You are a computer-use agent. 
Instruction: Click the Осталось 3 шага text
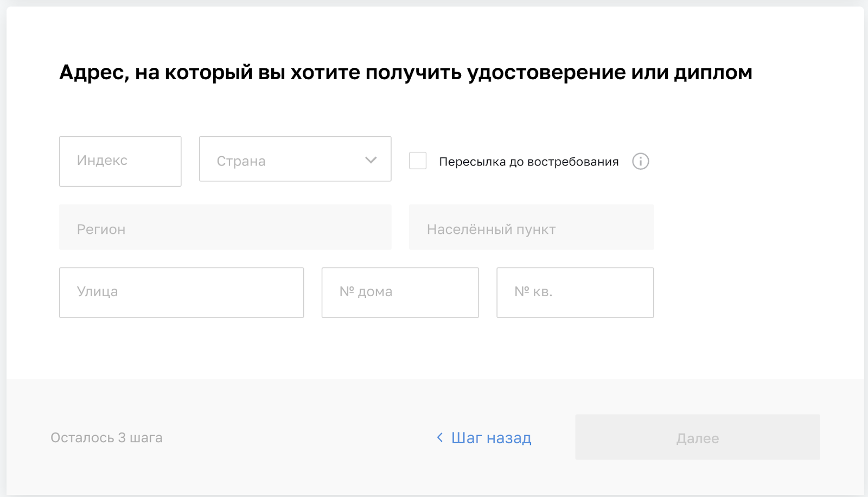pyautogui.click(x=106, y=438)
